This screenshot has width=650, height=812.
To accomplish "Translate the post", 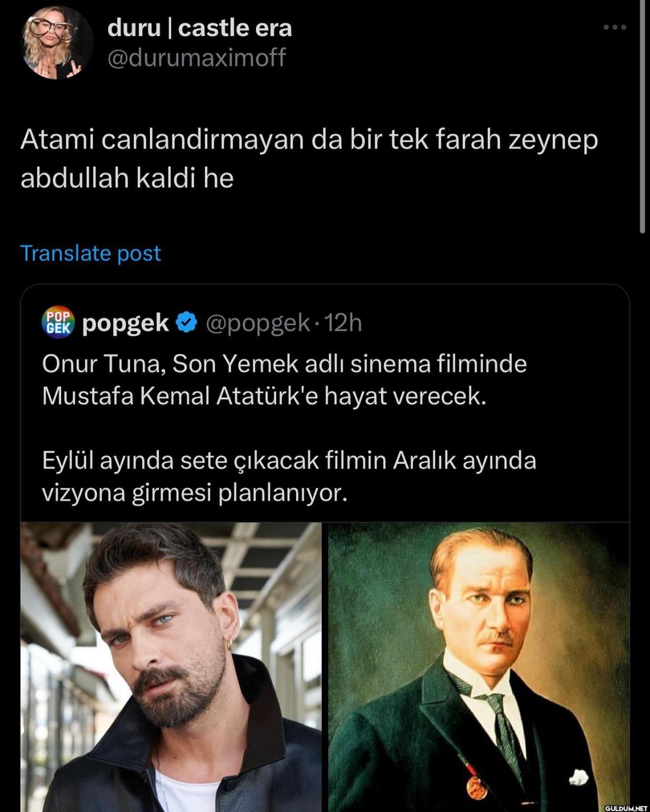I will coord(90,253).
